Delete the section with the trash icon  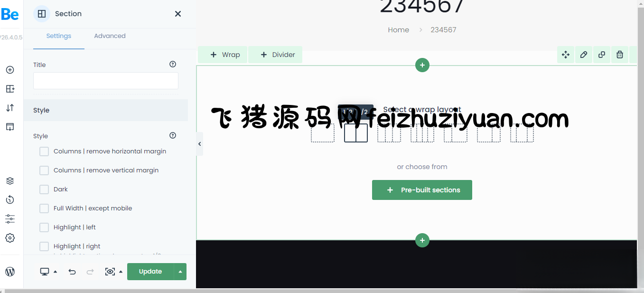[619, 55]
